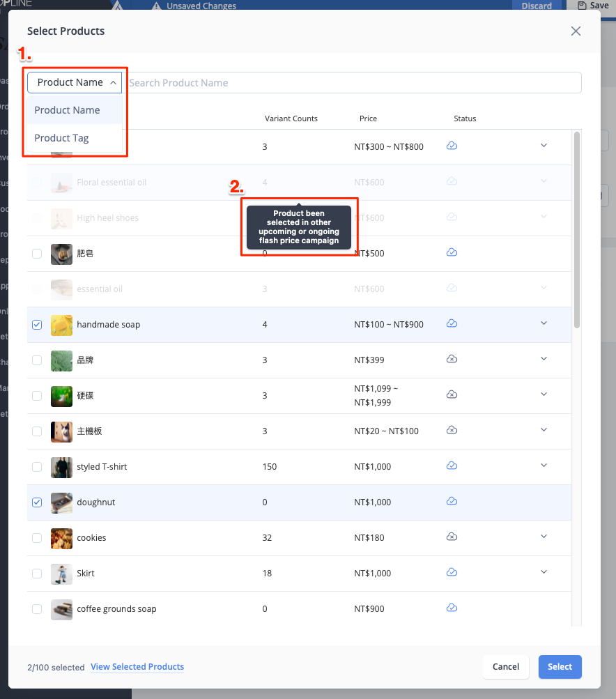The width and height of the screenshot is (616, 699).
Task: Focus the Search Product Name field
Action: click(352, 82)
